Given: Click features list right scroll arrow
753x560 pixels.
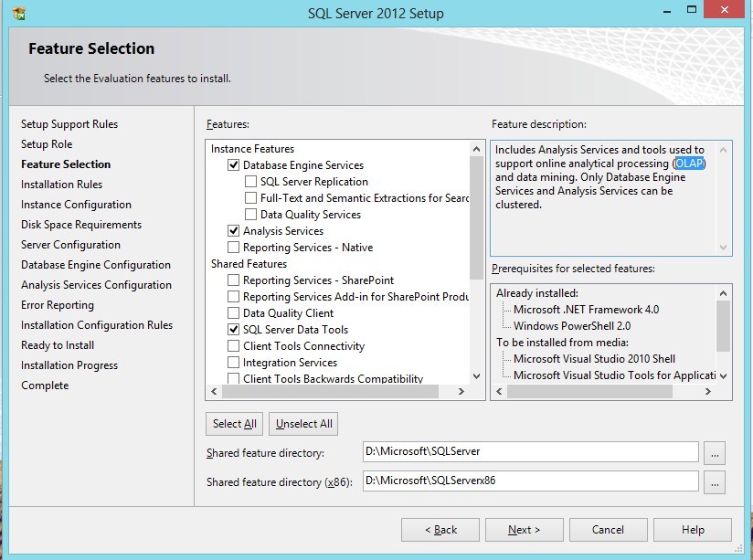Looking at the screenshot, I should click(x=461, y=391).
